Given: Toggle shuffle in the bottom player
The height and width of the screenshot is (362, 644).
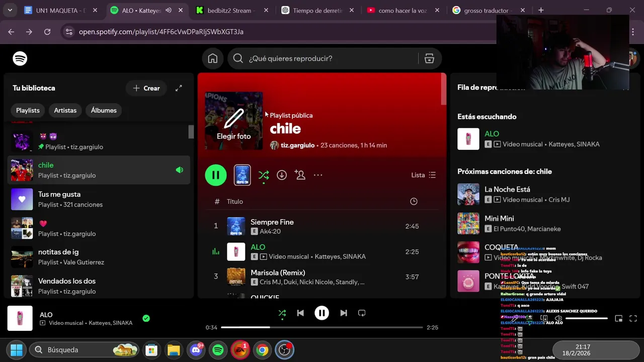Looking at the screenshot, I should 282,313.
